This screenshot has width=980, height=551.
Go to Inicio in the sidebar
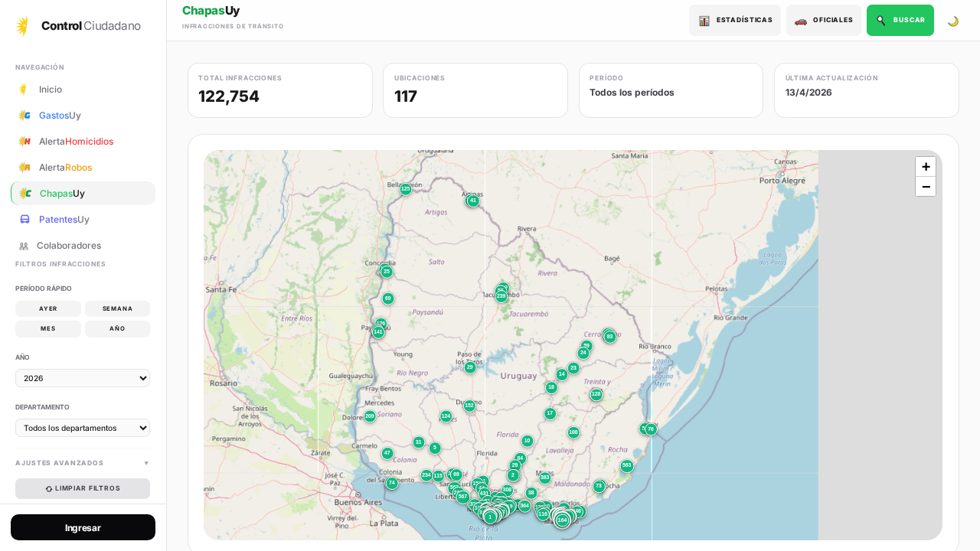click(51, 90)
